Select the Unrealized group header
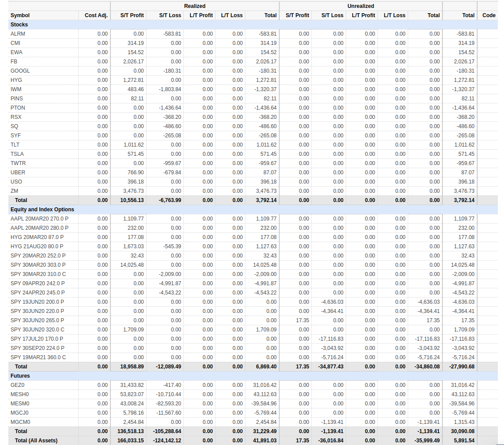 click(361, 6)
